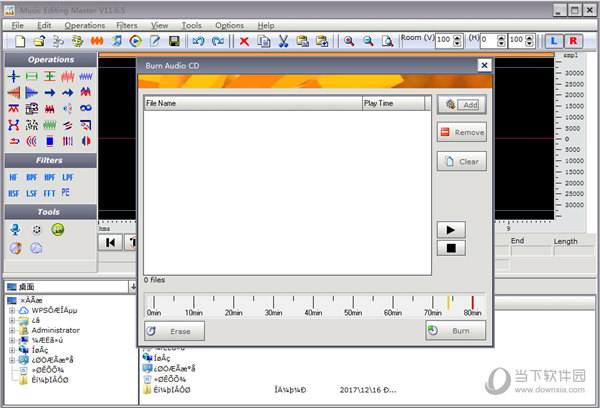This screenshot has width=600, height=408.
Task: Toggle the L left channel button
Action: [x=554, y=41]
